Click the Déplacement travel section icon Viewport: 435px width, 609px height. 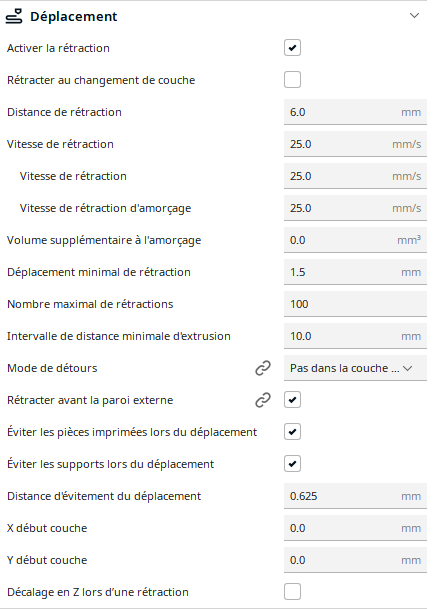tap(14, 17)
